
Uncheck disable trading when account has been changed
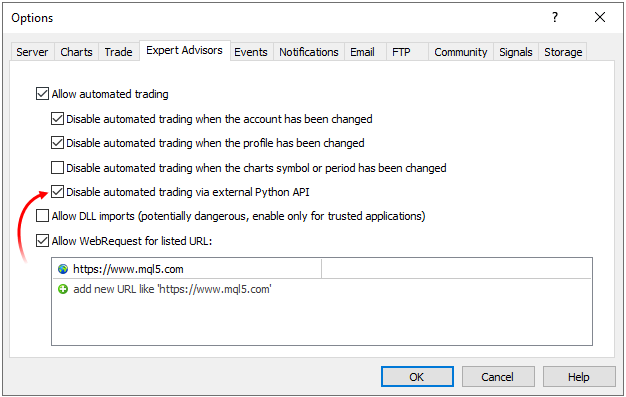click(57, 119)
